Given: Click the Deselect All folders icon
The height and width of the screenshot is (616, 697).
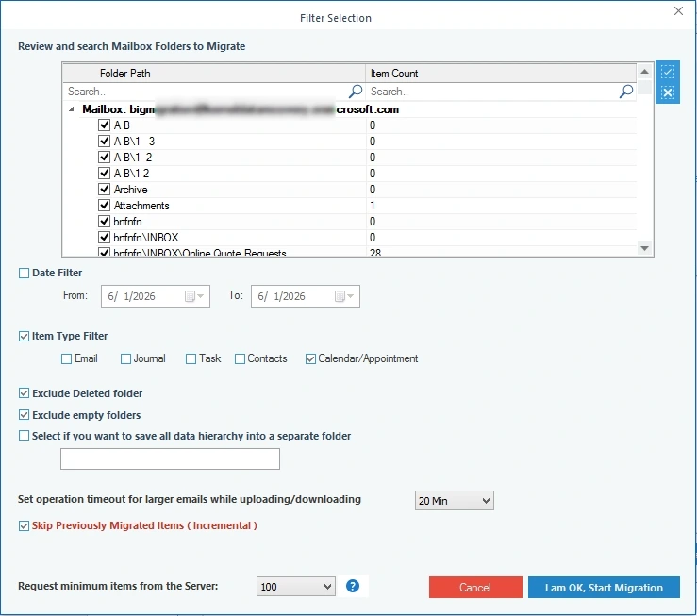Looking at the screenshot, I should coord(667,92).
